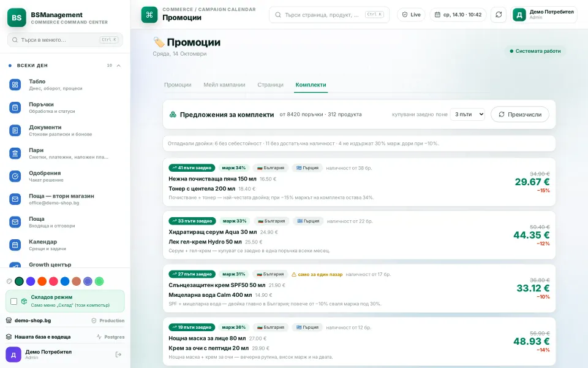This screenshot has width=588, height=368.
Task: Switch to the Страници tab
Action: [x=270, y=85]
